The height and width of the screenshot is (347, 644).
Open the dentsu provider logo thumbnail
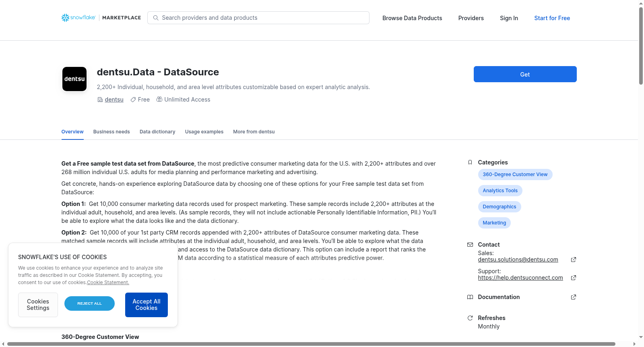74,79
